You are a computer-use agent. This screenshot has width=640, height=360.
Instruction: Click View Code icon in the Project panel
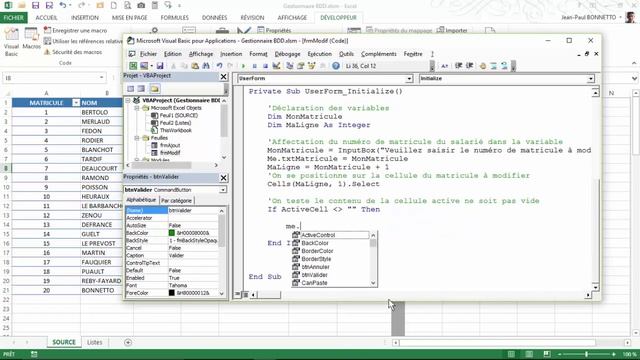[x=131, y=89]
